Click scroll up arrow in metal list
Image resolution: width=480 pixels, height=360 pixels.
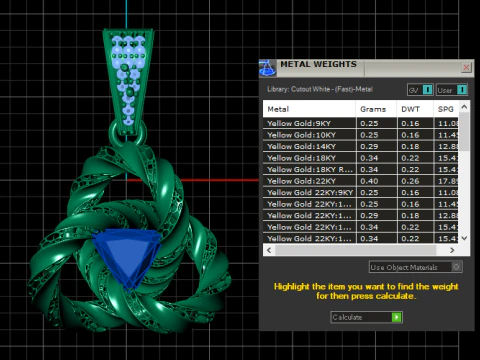464,107
